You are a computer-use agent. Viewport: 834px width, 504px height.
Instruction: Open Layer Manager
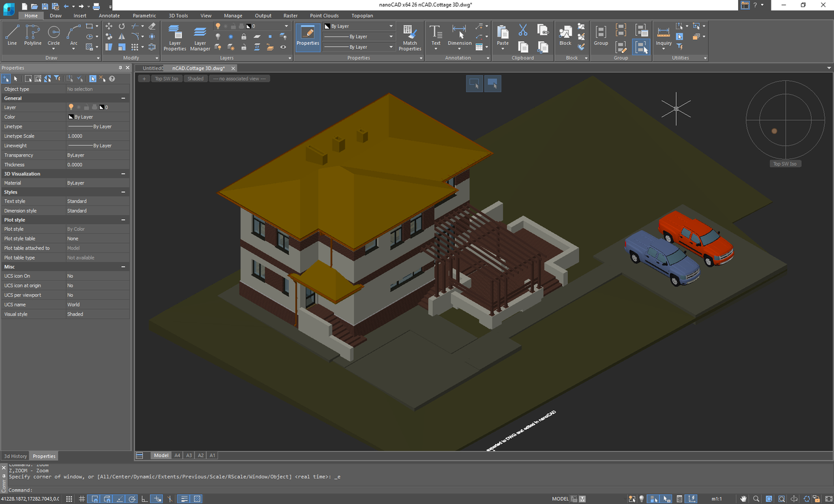click(x=200, y=37)
